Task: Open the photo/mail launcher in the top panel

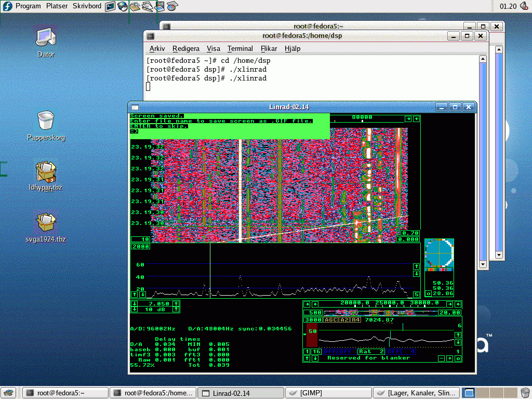Action: (x=135, y=6)
